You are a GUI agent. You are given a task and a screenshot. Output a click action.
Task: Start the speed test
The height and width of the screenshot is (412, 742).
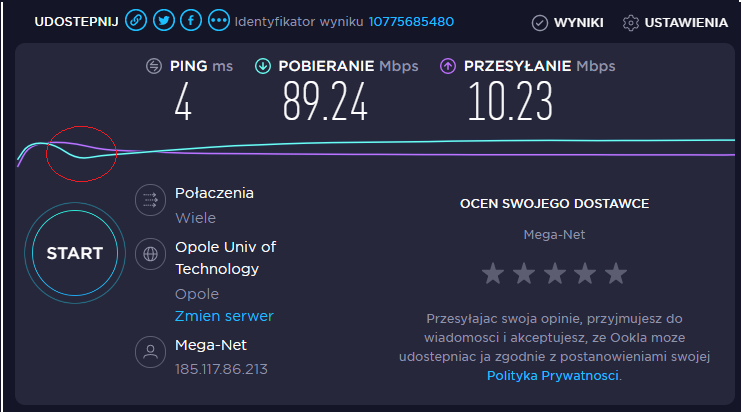[x=75, y=253]
